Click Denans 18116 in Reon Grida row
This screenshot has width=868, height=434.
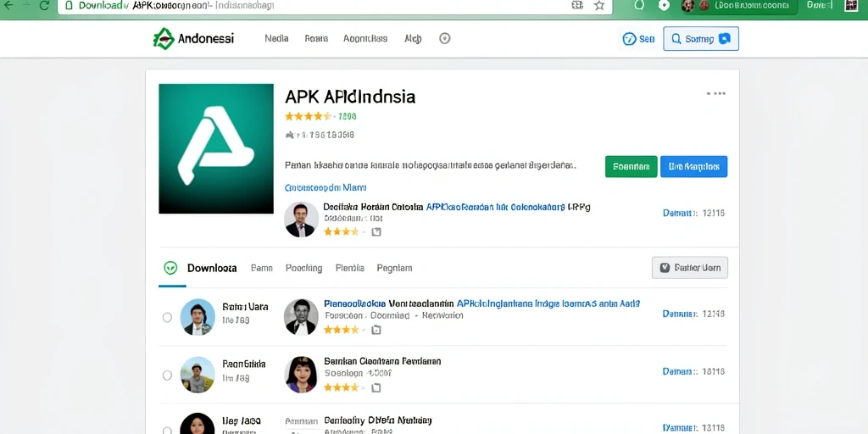click(693, 371)
